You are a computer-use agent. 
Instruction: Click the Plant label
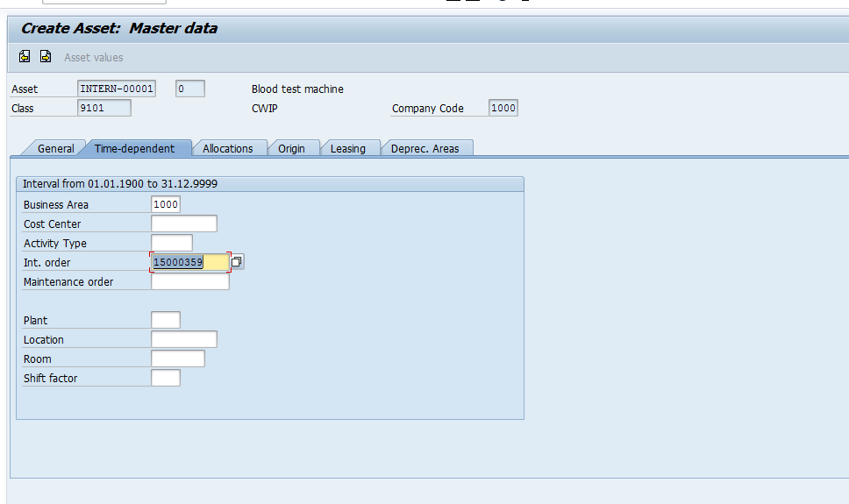(x=35, y=321)
